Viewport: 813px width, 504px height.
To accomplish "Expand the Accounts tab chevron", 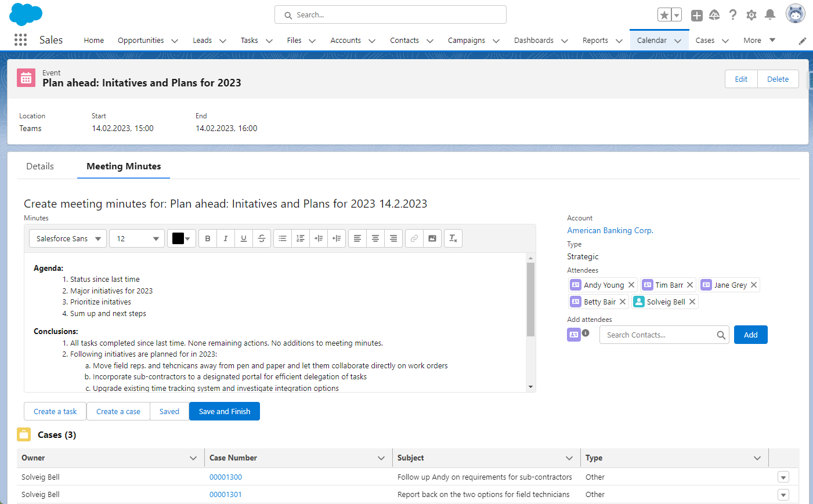I will pos(371,41).
